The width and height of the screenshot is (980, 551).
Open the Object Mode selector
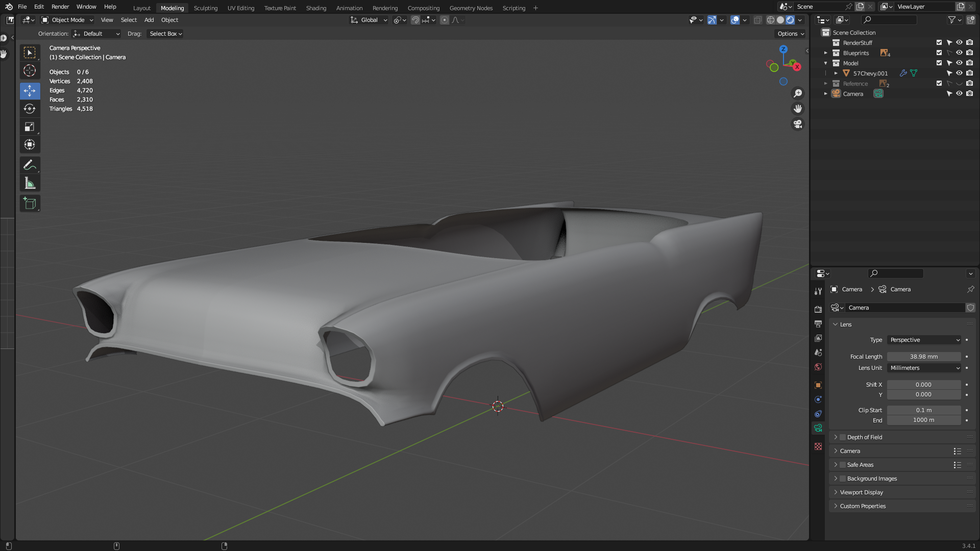click(67, 20)
